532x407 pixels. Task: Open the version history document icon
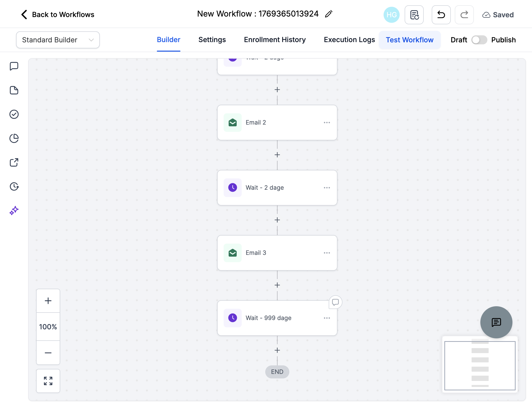coord(414,15)
